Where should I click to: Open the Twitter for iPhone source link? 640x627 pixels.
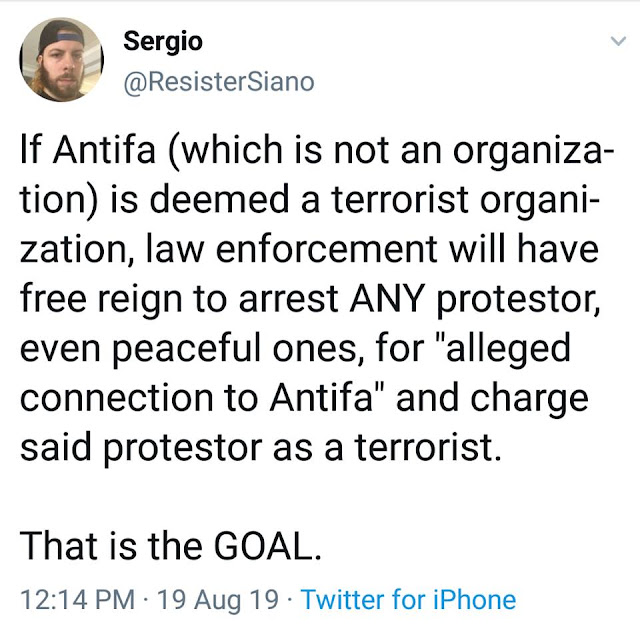408,600
